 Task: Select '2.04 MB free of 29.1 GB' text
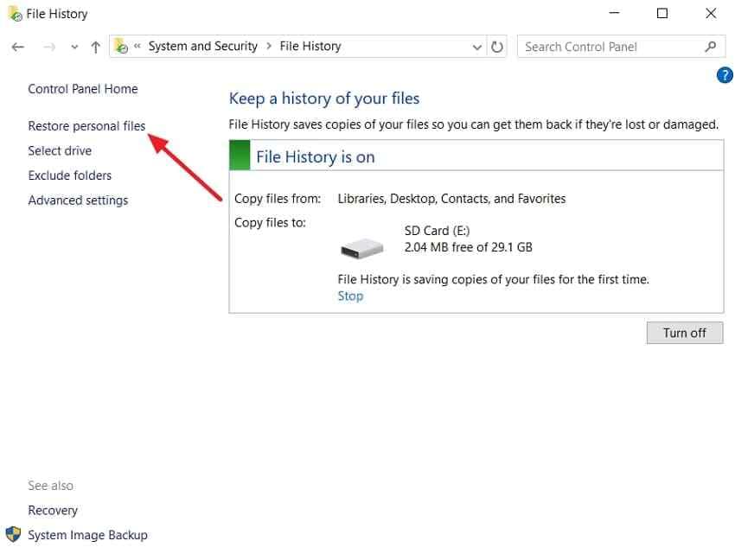[469, 247]
